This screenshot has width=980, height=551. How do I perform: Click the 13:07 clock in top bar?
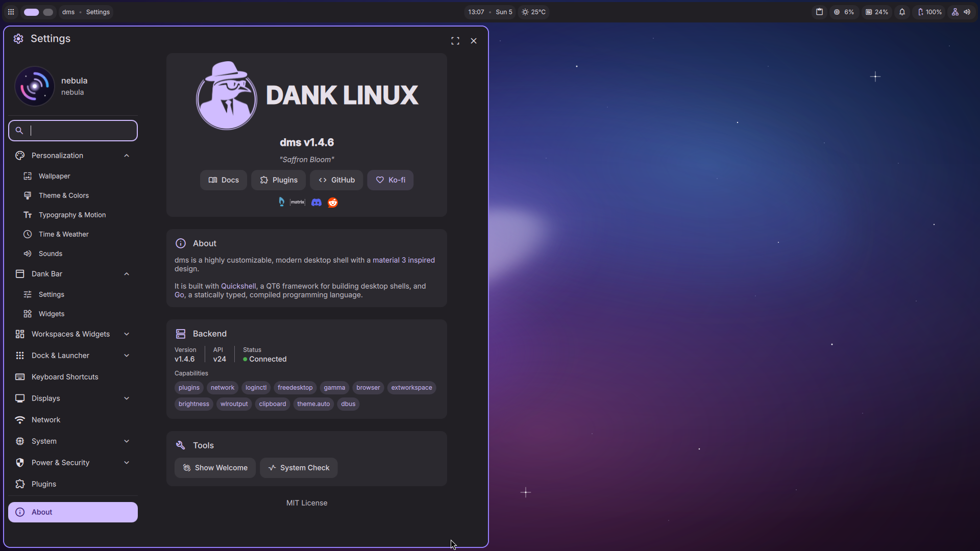coord(476,12)
